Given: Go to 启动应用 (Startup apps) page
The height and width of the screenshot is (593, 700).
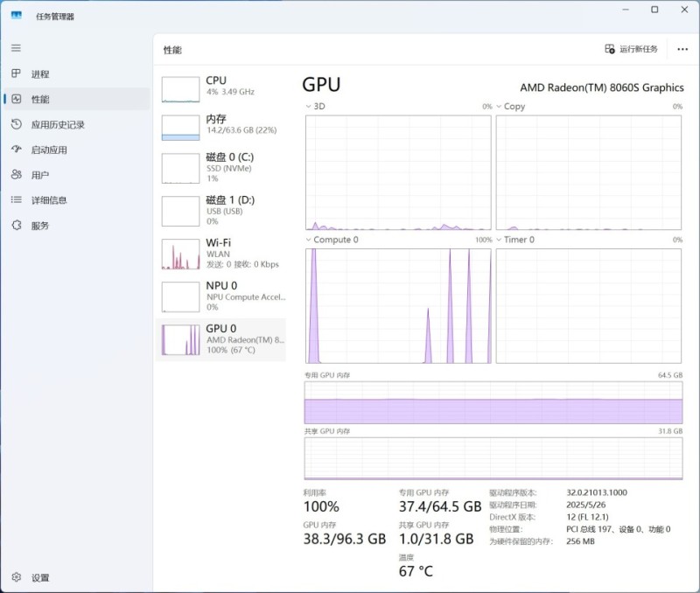Looking at the screenshot, I should pos(49,150).
